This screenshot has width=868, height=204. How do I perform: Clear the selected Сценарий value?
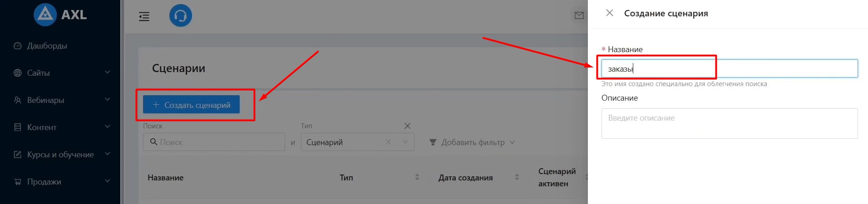coord(388,142)
